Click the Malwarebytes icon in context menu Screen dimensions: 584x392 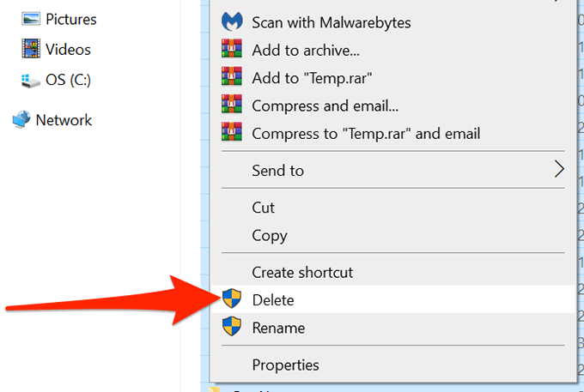point(231,22)
